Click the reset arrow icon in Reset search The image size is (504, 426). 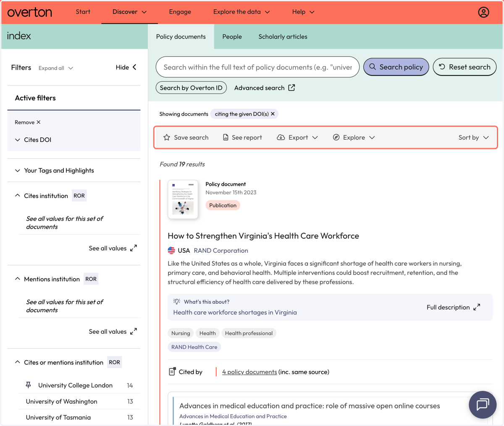pos(442,67)
